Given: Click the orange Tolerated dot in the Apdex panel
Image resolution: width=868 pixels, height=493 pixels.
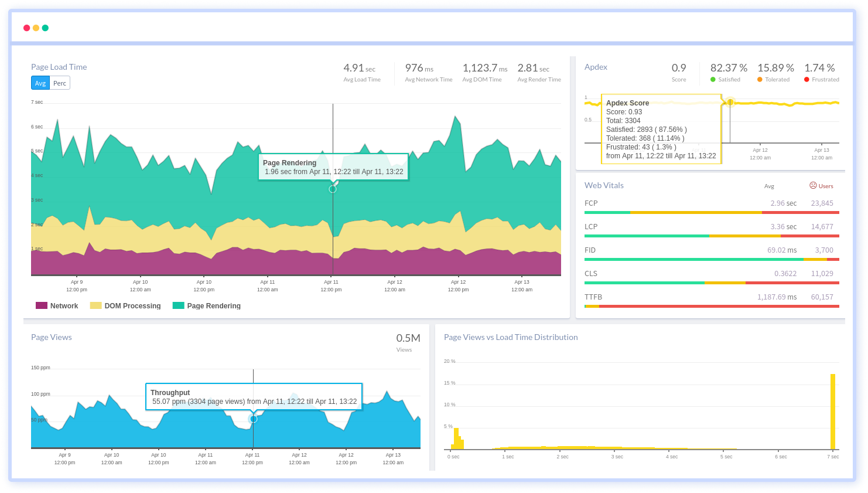Looking at the screenshot, I should click(758, 79).
